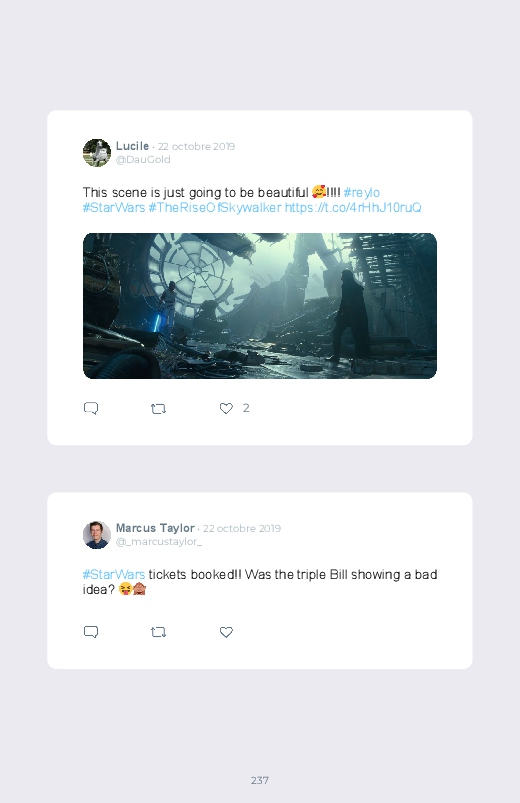520x803 pixels.
Task: Open #StarWars hashtag in Marcus's tweet
Action: [114, 575]
